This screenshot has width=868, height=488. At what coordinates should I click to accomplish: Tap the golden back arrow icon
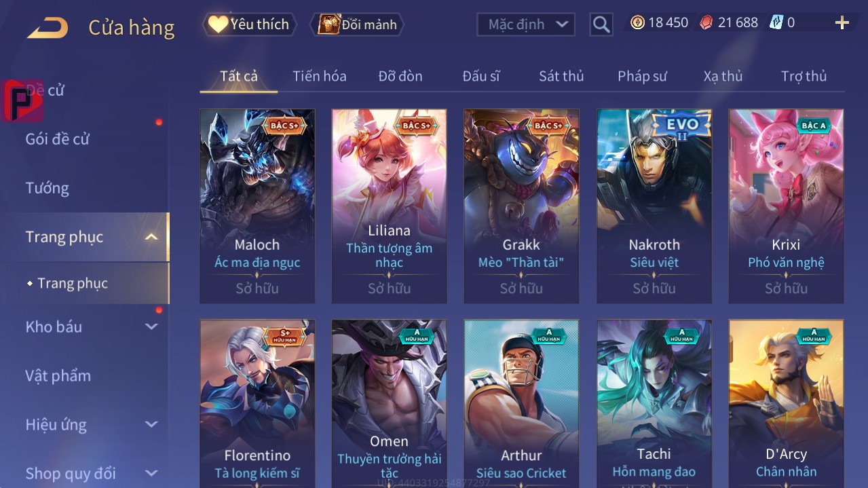48,28
